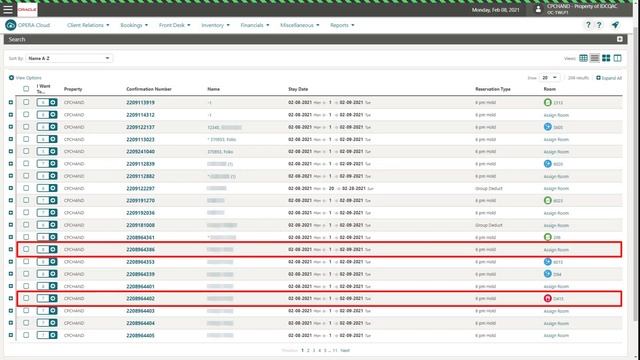Click the View Options link
This screenshot has height=360, width=640.
click(29, 78)
